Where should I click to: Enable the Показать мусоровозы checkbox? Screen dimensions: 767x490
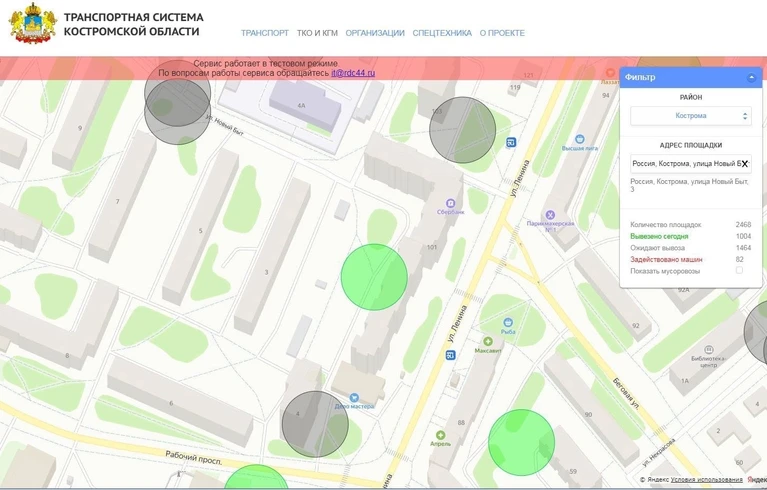coord(739,270)
